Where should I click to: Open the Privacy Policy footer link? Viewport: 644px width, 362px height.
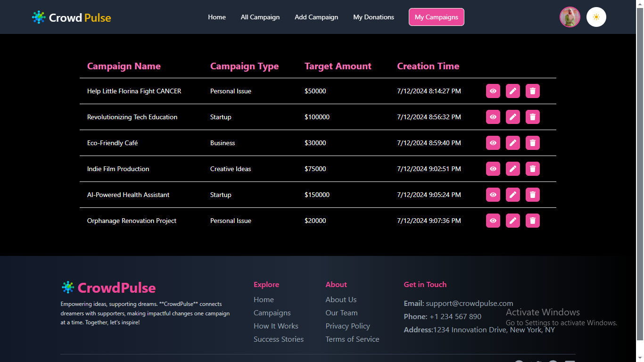point(347,326)
